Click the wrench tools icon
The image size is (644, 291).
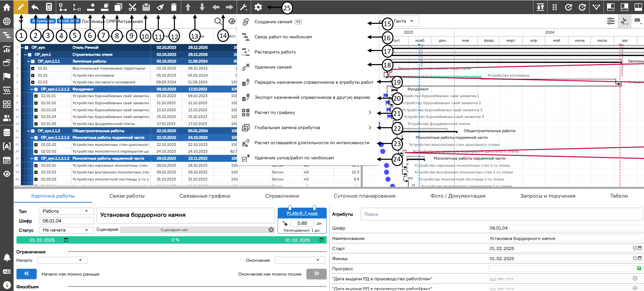pyautogui.click(x=244, y=7)
